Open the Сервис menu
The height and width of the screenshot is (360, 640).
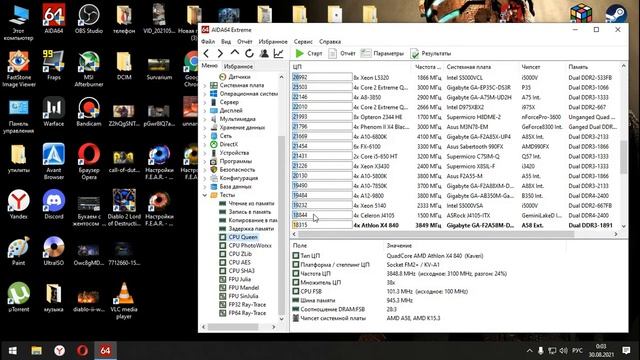[303, 42]
